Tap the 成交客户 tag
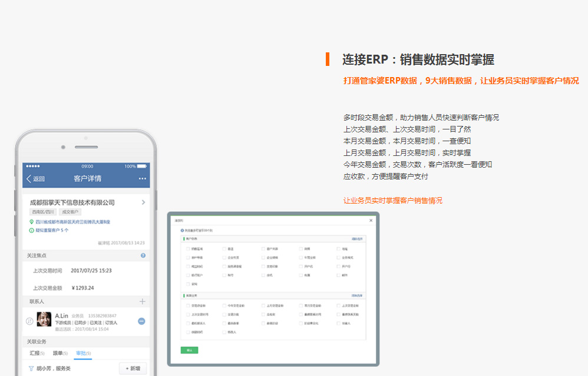Viewport: 588px width, 376px height. 70,212
